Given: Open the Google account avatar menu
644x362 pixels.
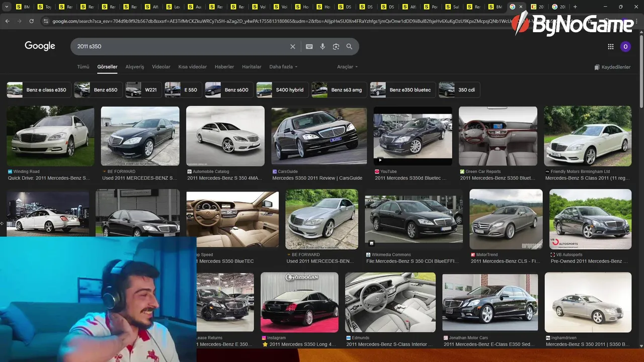Looking at the screenshot, I should click(x=625, y=46).
